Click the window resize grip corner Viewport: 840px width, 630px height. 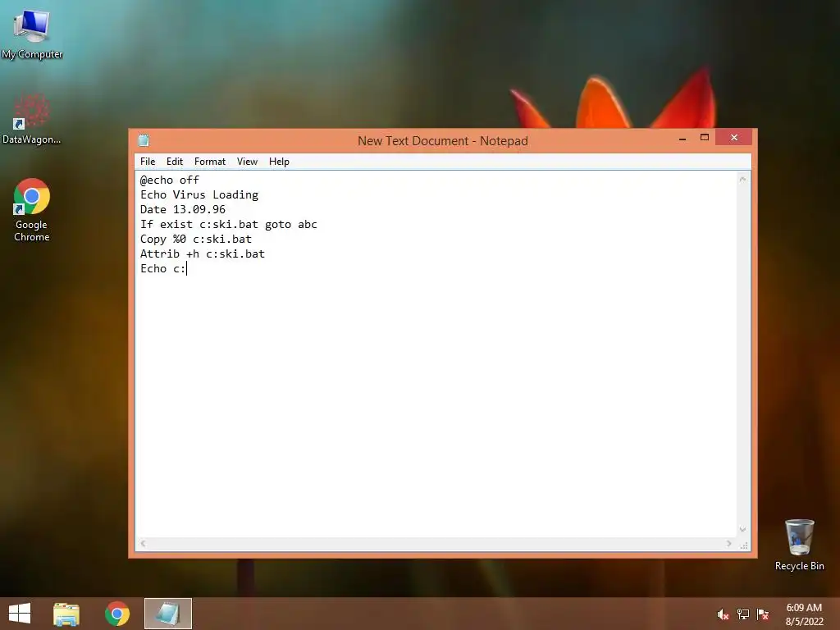[x=743, y=545]
